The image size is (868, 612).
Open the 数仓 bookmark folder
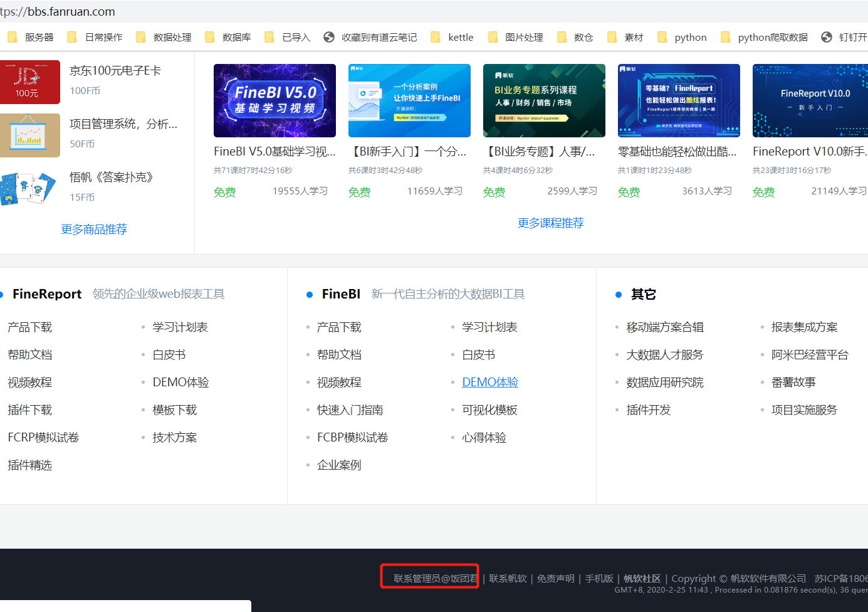coord(575,38)
